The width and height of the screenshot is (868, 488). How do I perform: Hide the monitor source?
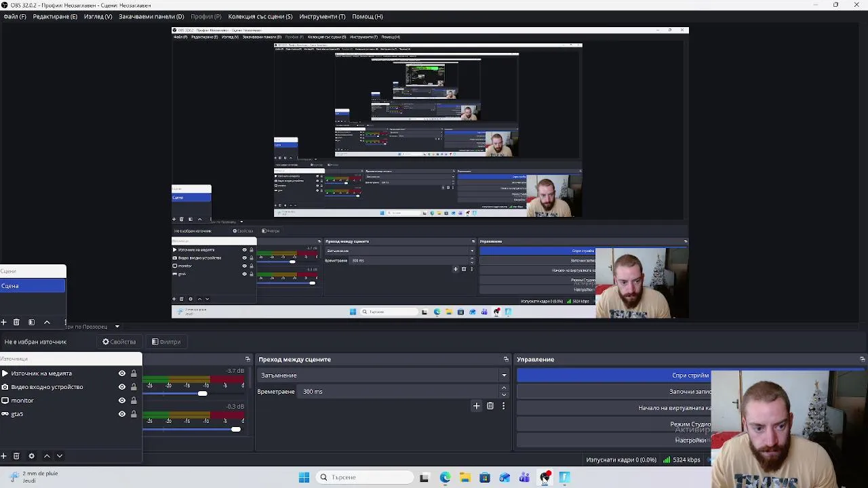pos(122,401)
